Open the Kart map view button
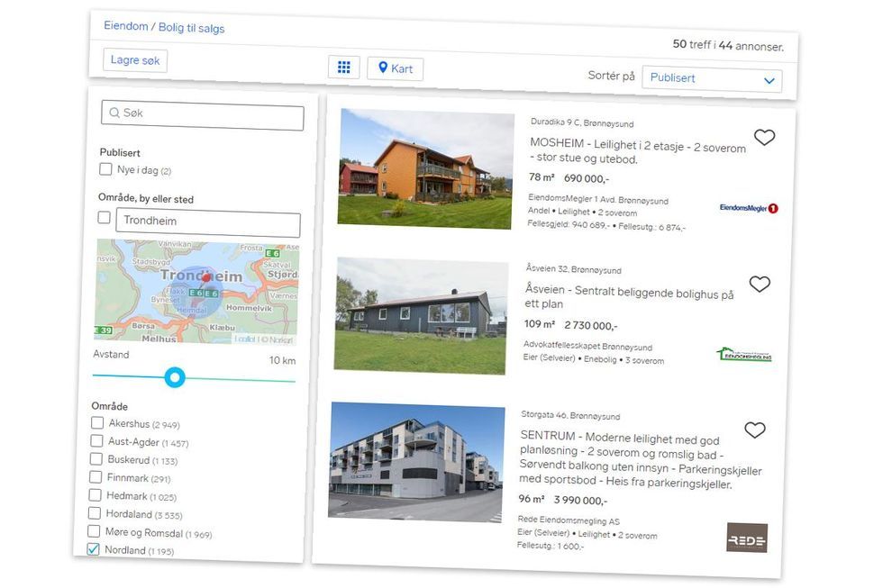This screenshot has width=883, height=588. tap(395, 69)
